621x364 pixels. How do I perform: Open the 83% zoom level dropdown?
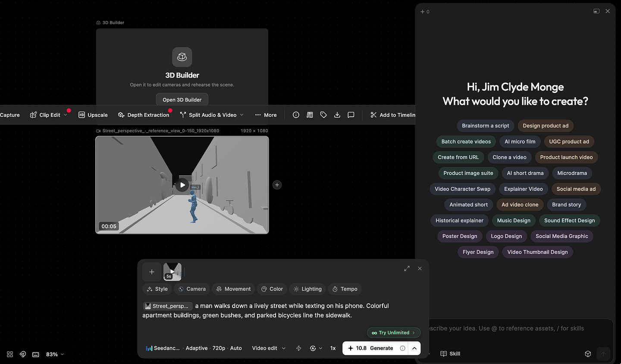pyautogui.click(x=55, y=354)
